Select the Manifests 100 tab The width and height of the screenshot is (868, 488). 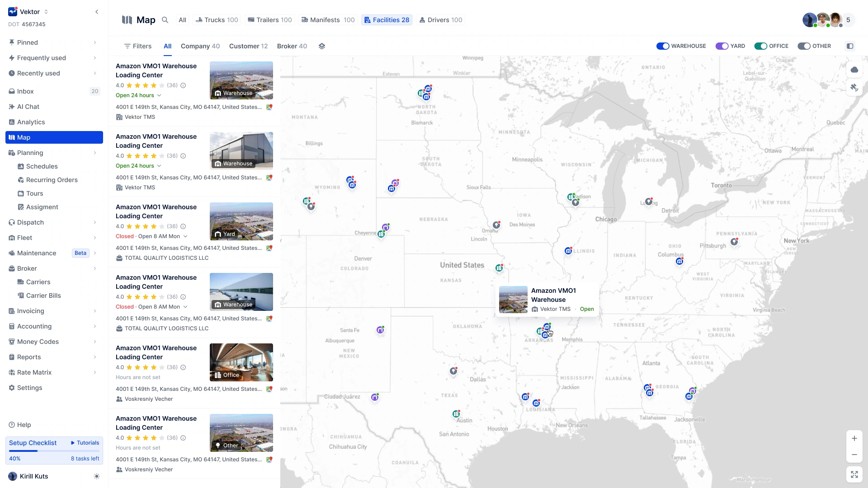[x=328, y=20]
